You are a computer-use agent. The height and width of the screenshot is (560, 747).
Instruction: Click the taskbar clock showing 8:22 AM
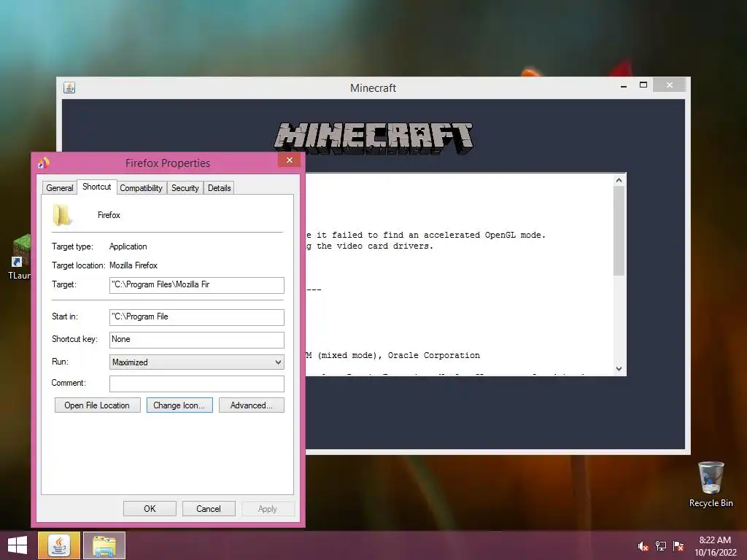(x=715, y=546)
